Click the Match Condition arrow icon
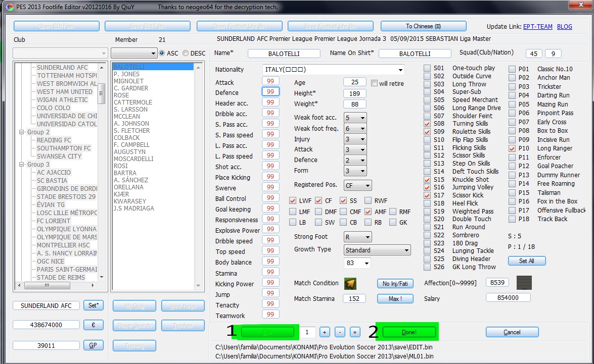 (x=350, y=284)
